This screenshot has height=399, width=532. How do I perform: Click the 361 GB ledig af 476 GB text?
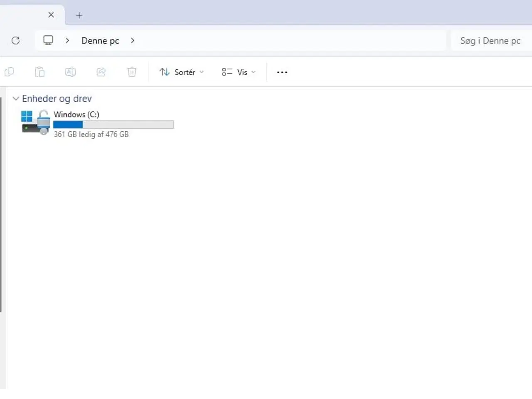coord(91,134)
